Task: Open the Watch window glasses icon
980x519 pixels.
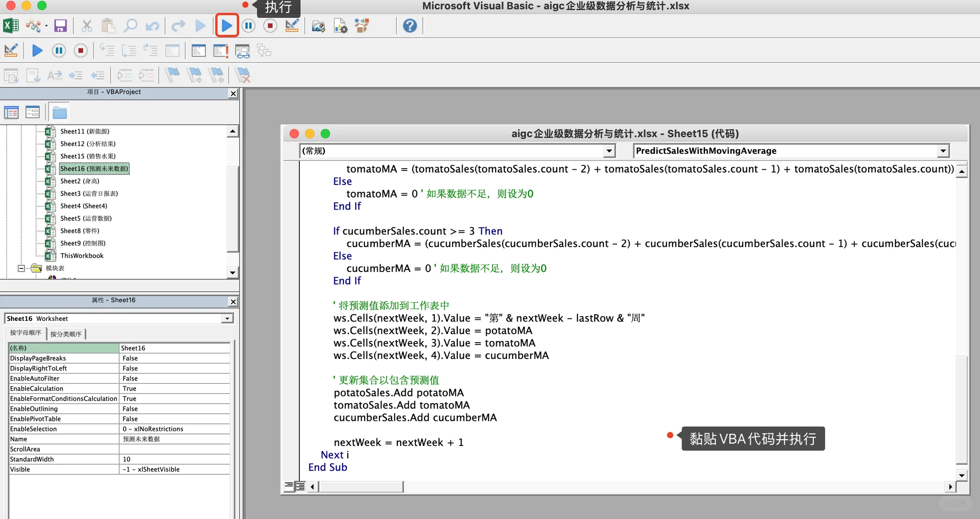Action: 242,50
